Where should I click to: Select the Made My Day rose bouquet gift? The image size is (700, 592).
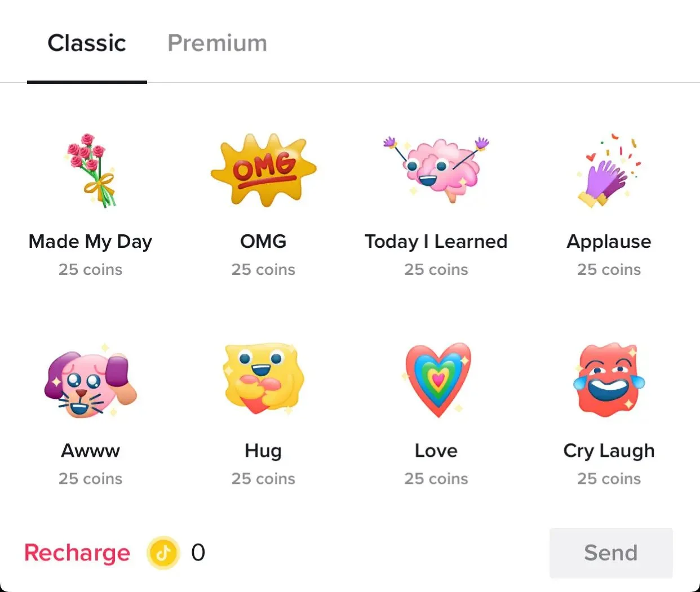[91, 171]
